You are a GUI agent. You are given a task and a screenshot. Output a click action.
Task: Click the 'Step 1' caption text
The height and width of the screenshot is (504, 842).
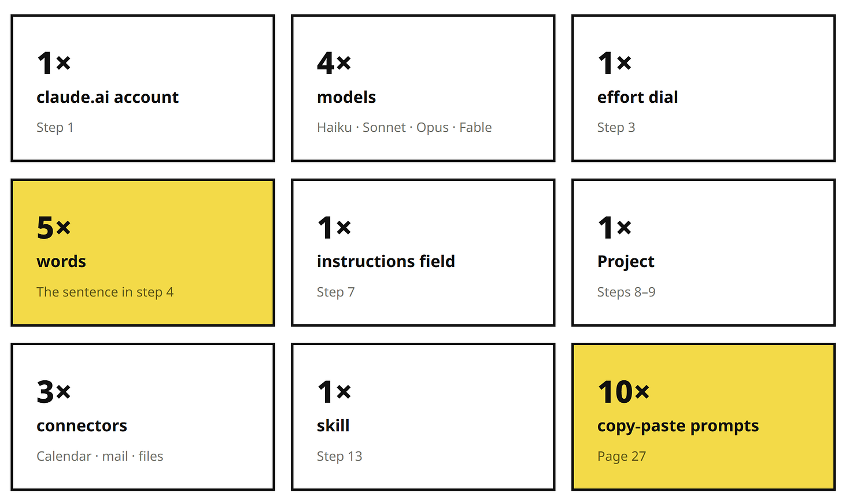(x=55, y=128)
